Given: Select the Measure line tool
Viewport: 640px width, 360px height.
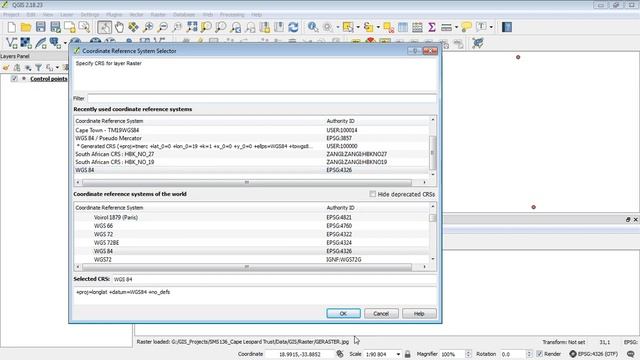Looking at the screenshot, I should [x=447, y=27].
